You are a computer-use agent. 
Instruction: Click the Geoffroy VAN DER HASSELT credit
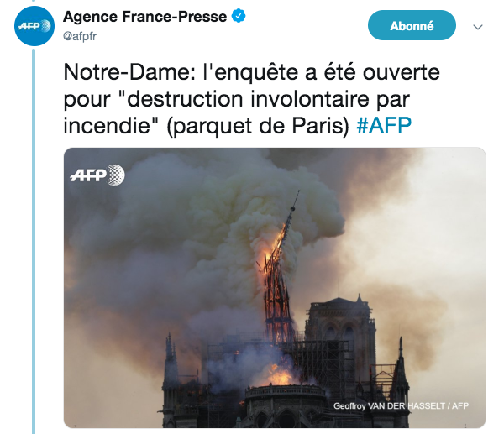pyautogui.click(x=401, y=406)
